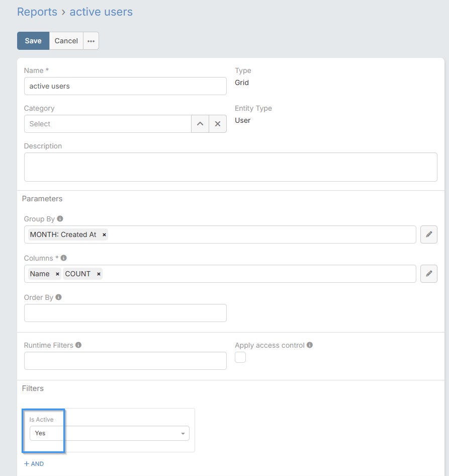Click the info icon beside Order By
Screen dimensions: 449x476
tap(59, 297)
